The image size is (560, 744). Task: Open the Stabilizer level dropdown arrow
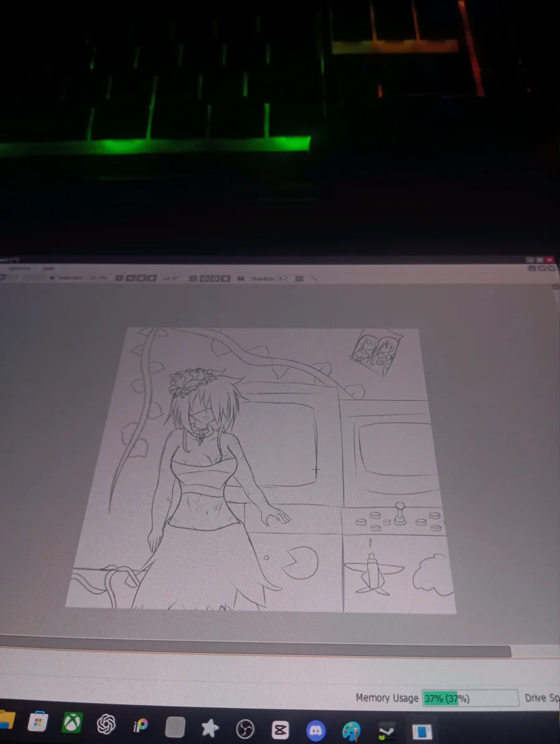(299, 279)
